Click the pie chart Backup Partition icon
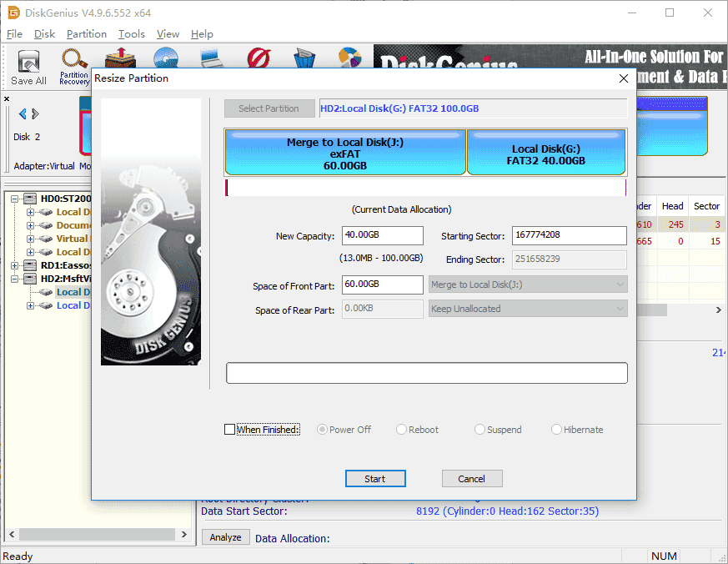The image size is (728, 564). 349,58
